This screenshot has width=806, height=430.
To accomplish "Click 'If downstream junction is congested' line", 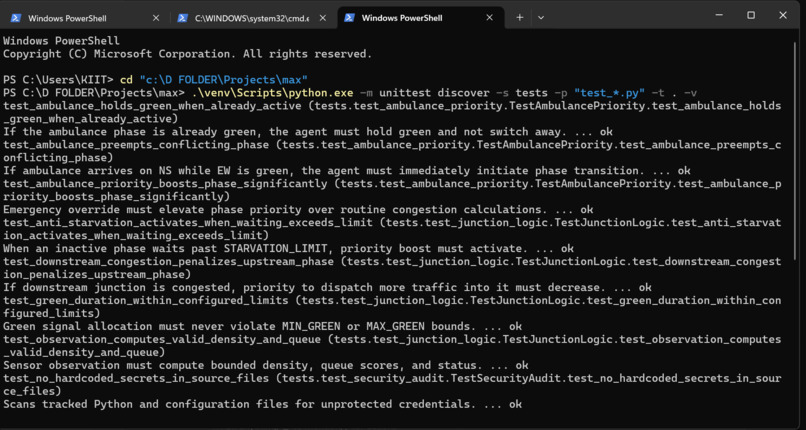I will tap(327, 287).
